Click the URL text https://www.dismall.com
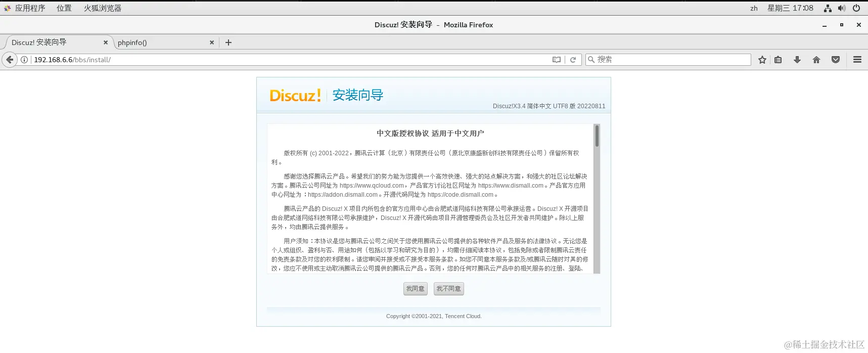868x353 pixels. (511, 186)
